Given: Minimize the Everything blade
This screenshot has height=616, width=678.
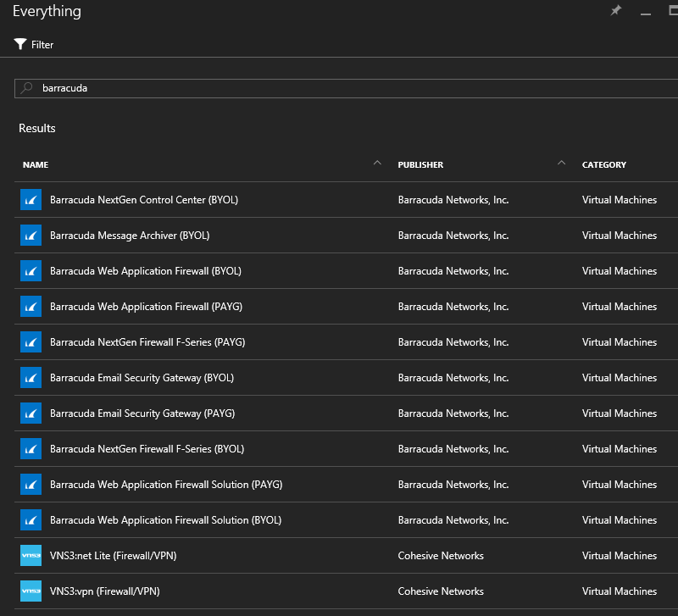Looking at the screenshot, I should pyautogui.click(x=646, y=12).
